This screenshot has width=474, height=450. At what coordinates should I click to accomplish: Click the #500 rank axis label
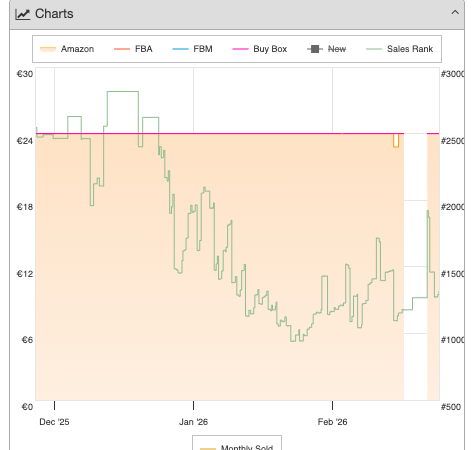pos(451,407)
